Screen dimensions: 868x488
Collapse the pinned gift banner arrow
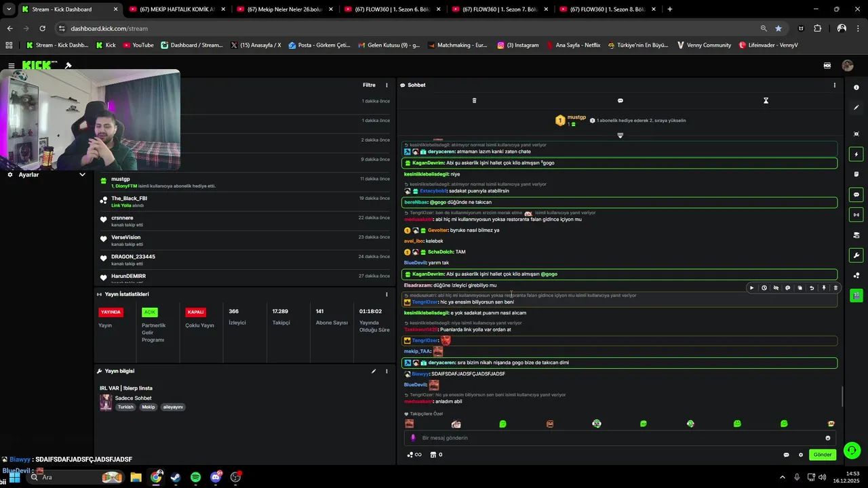[x=620, y=136]
